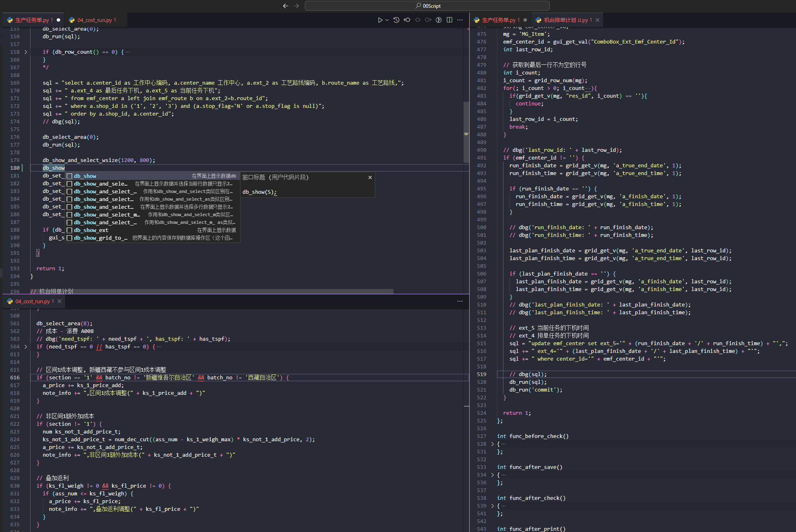Switch to 04_cost_run.py tab in top group
This screenshot has height=532, width=796.
coord(94,20)
